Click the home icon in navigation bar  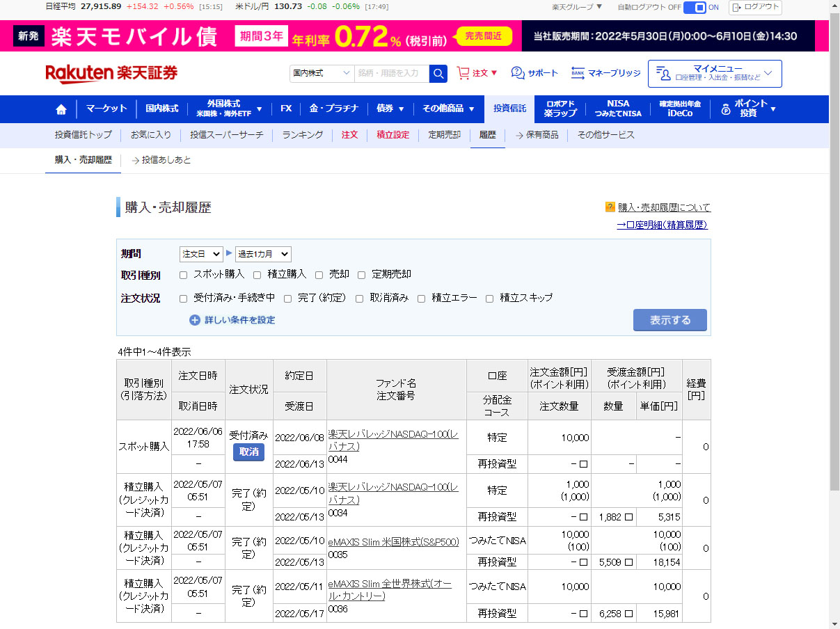coord(61,109)
